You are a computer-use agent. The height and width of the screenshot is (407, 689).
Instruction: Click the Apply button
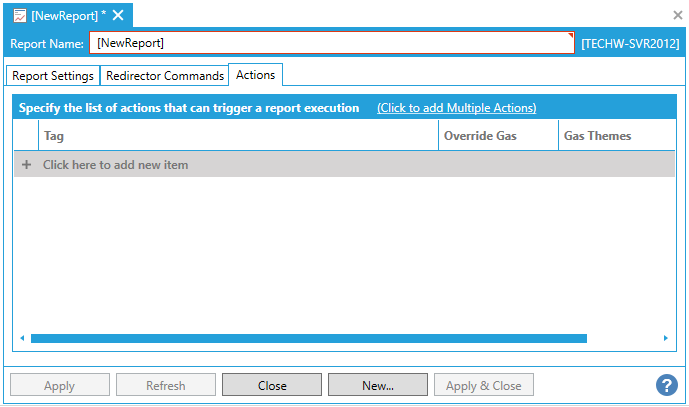click(60, 385)
